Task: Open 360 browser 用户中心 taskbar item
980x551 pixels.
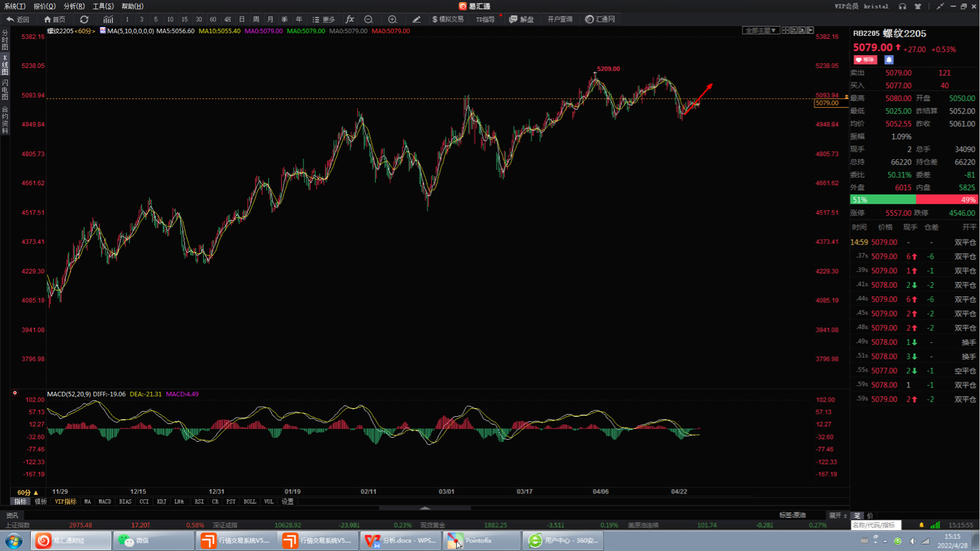Action: tap(564, 540)
